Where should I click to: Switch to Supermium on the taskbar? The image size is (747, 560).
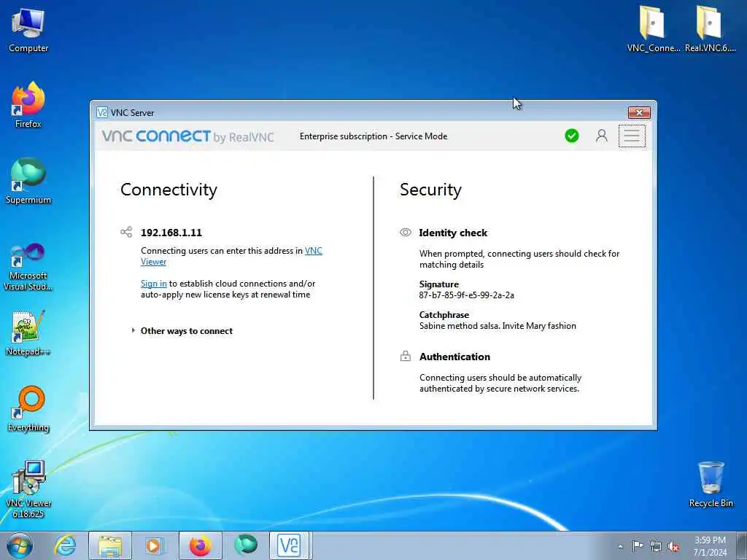[x=246, y=545]
